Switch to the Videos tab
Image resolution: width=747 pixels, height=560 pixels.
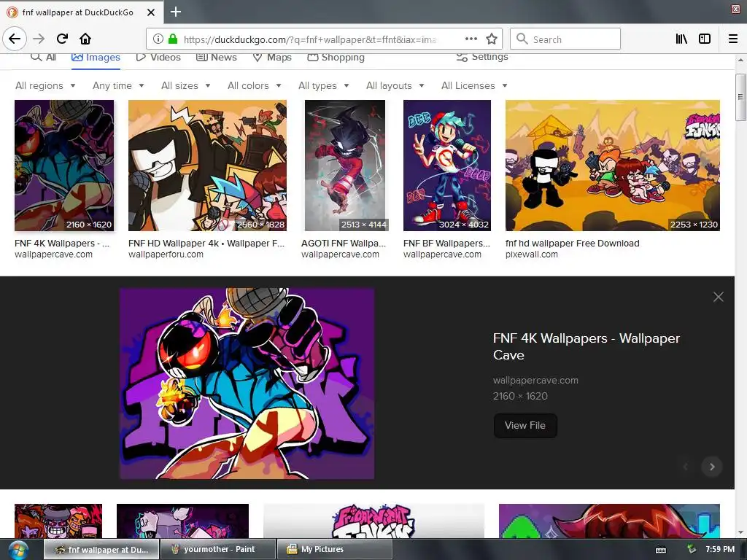point(158,57)
